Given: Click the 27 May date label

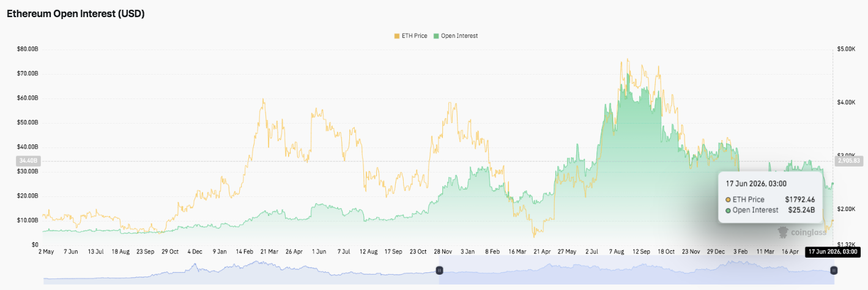Looking at the screenshot, I should point(566,251).
